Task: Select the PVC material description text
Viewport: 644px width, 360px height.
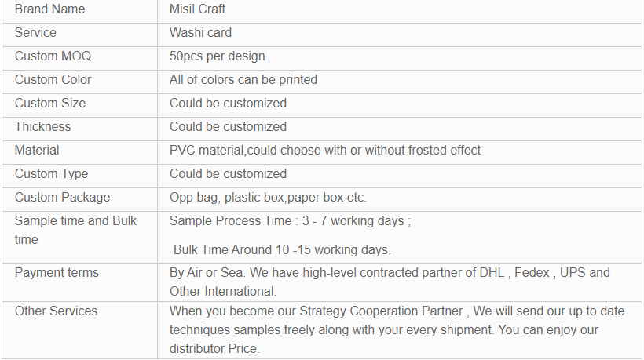Action: (325, 150)
